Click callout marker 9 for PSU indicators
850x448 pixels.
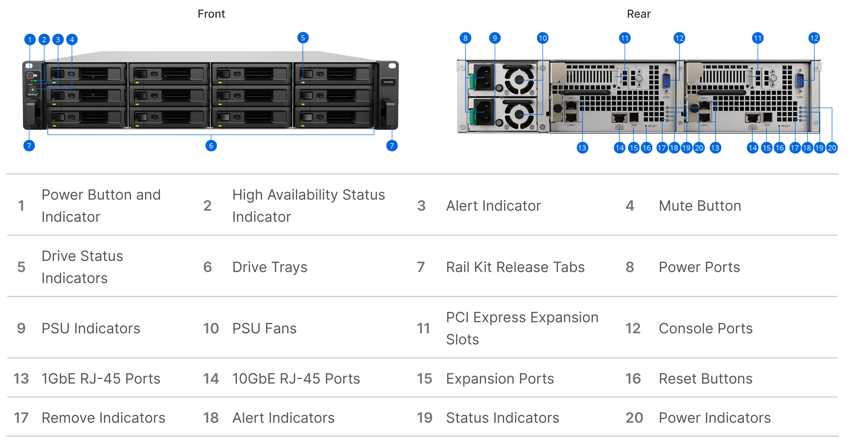(x=494, y=38)
